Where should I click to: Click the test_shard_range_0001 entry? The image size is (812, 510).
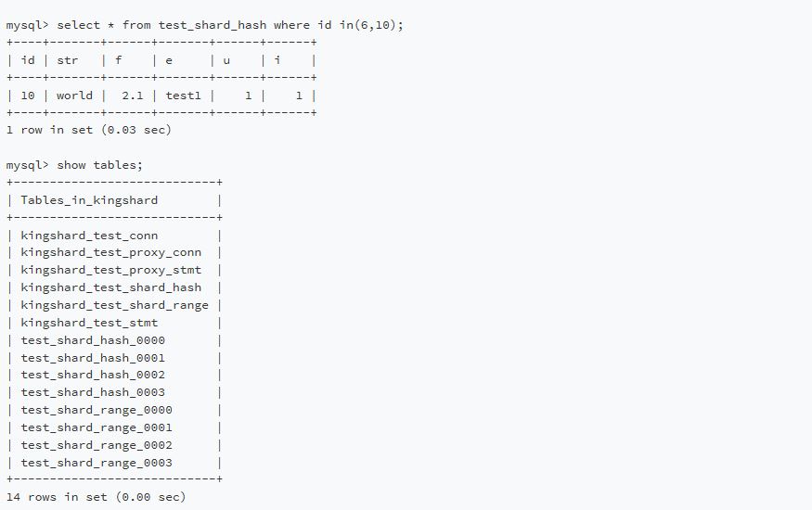(x=97, y=427)
